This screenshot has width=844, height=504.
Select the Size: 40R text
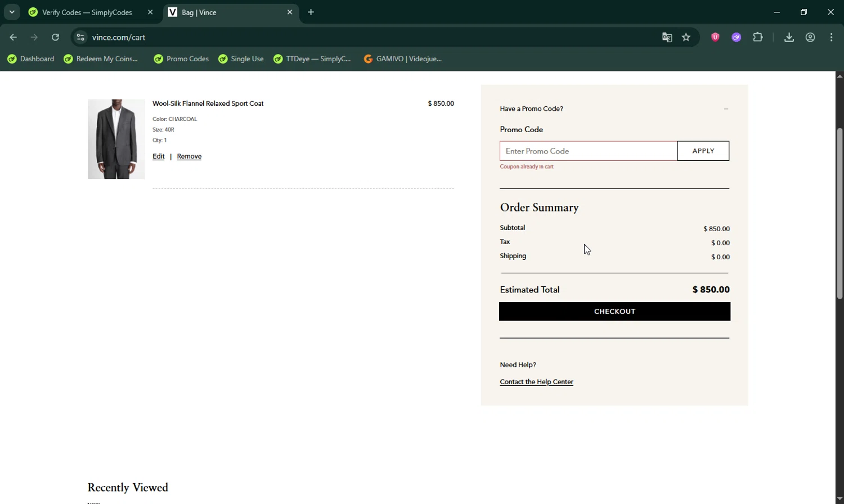[163, 129]
